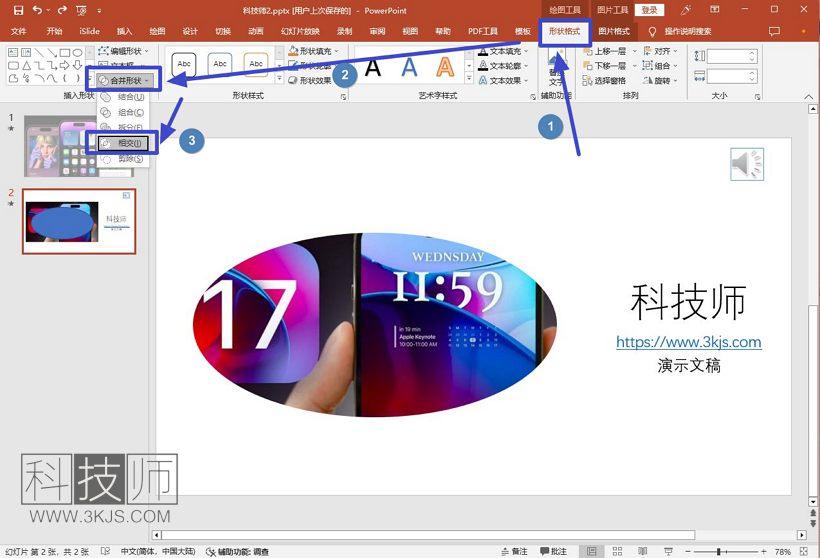Open the 选择窗格 selection pane
The height and width of the screenshot is (558, 820).
coord(605,81)
